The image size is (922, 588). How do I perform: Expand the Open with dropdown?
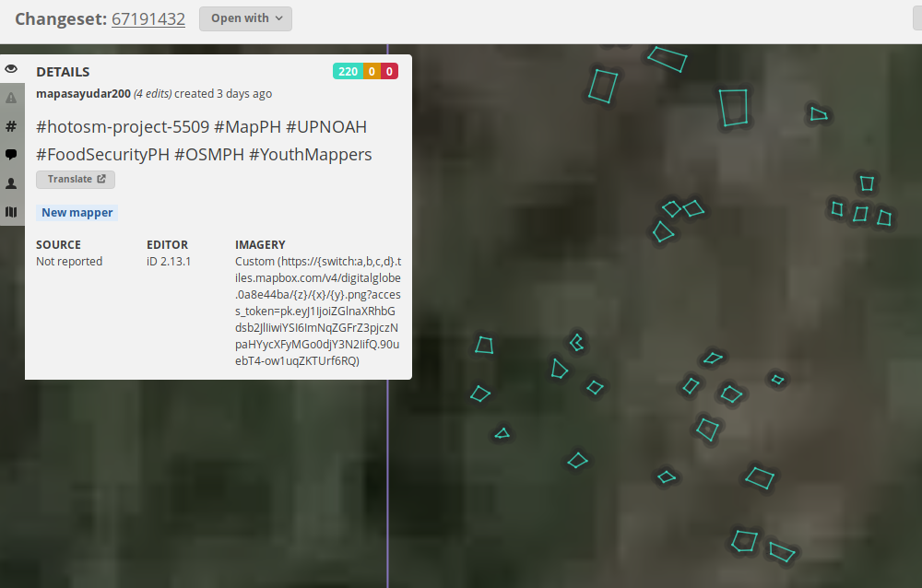[246, 18]
